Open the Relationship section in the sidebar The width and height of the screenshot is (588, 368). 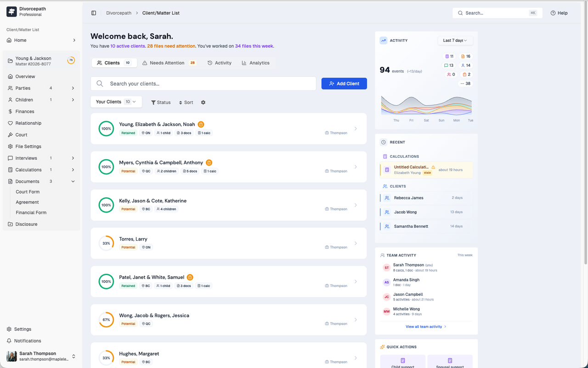click(x=41, y=123)
